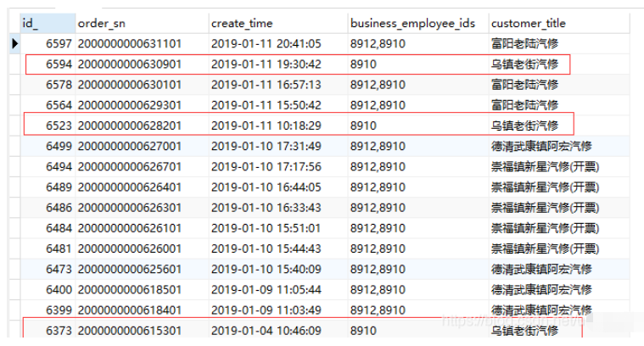Select create_time 2019-01-10 15:51:01
Image resolution: width=644 pixels, height=346 pixels.
click(x=266, y=228)
